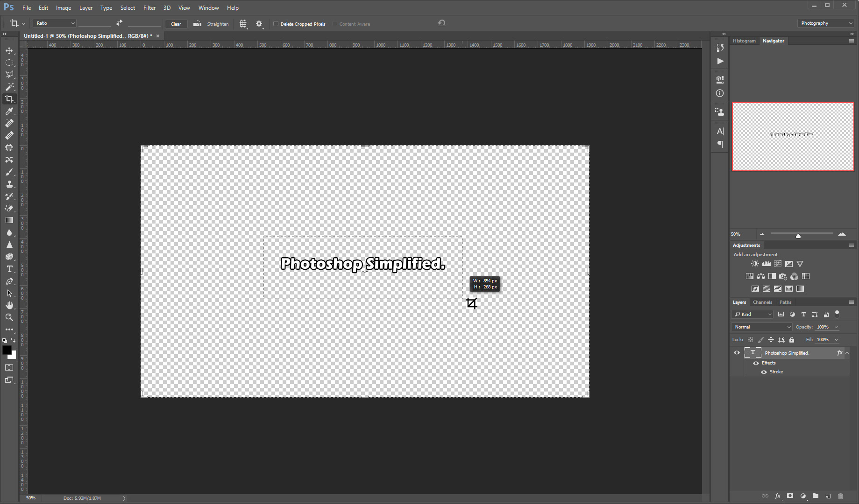Open additional crop settings gear
Screen dimensions: 859x504
tap(259, 24)
